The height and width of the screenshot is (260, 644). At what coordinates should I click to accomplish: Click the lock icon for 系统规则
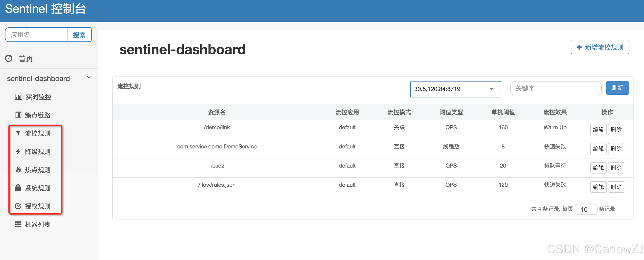click(x=18, y=188)
